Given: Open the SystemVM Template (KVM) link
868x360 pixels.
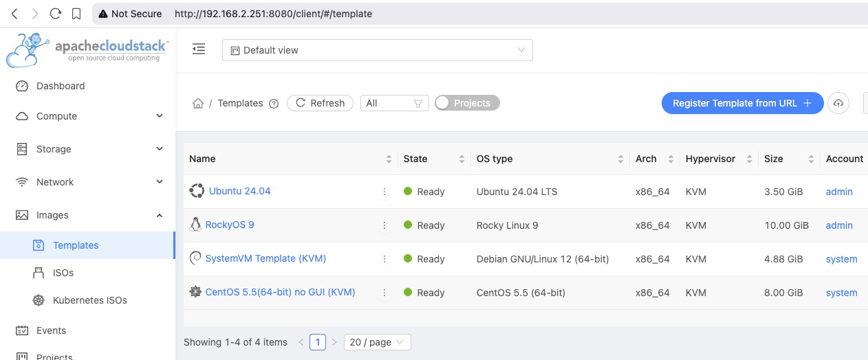Looking at the screenshot, I should point(265,258).
